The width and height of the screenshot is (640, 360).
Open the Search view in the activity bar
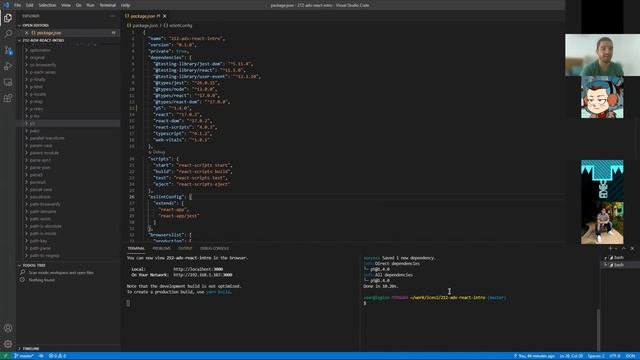[x=8, y=34]
